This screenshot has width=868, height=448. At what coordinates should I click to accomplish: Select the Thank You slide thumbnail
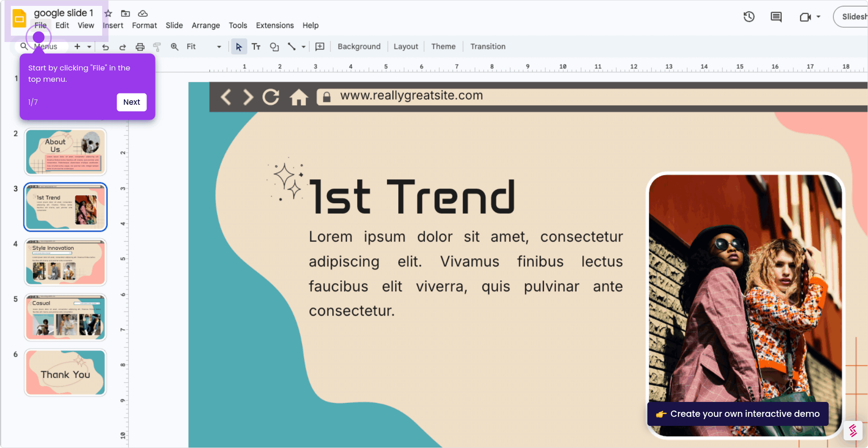click(66, 373)
